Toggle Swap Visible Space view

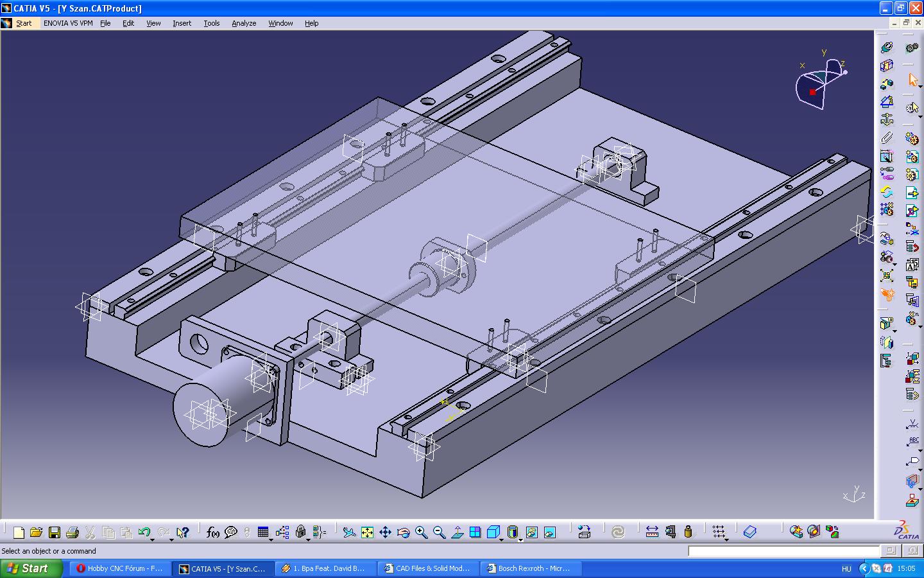click(550, 532)
